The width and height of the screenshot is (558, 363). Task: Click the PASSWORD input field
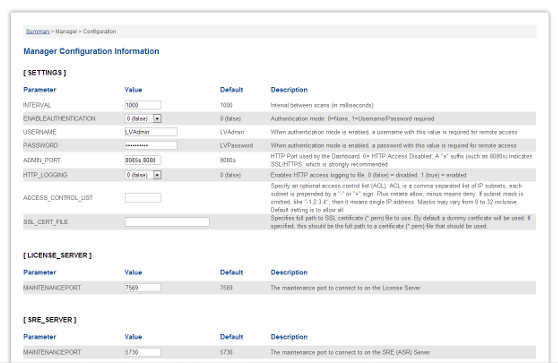151,146
